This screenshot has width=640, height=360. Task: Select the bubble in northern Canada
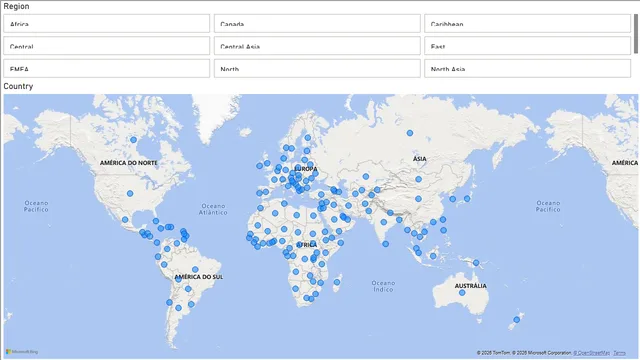point(133,140)
